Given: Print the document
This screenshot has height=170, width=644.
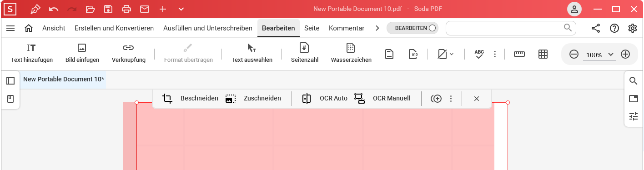Looking at the screenshot, I should tap(126, 9).
